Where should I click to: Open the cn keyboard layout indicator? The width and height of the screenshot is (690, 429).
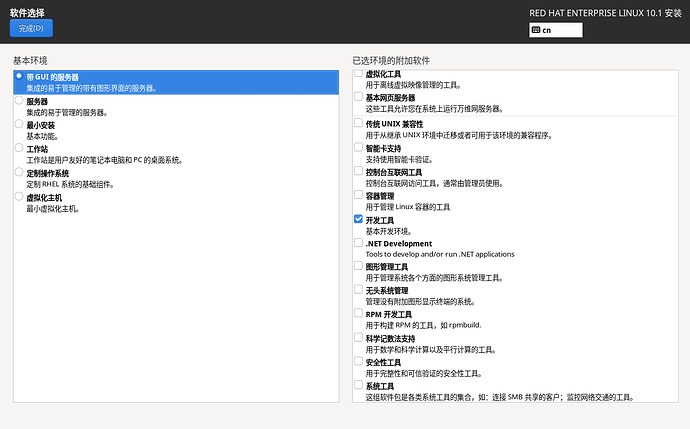tap(556, 30)
